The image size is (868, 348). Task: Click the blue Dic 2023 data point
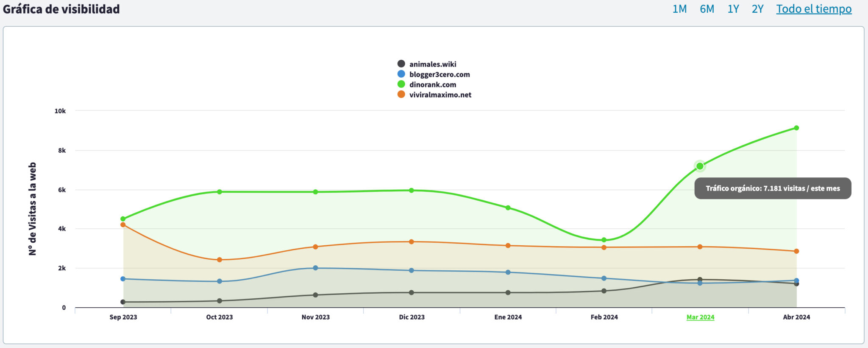pos(412,270)
